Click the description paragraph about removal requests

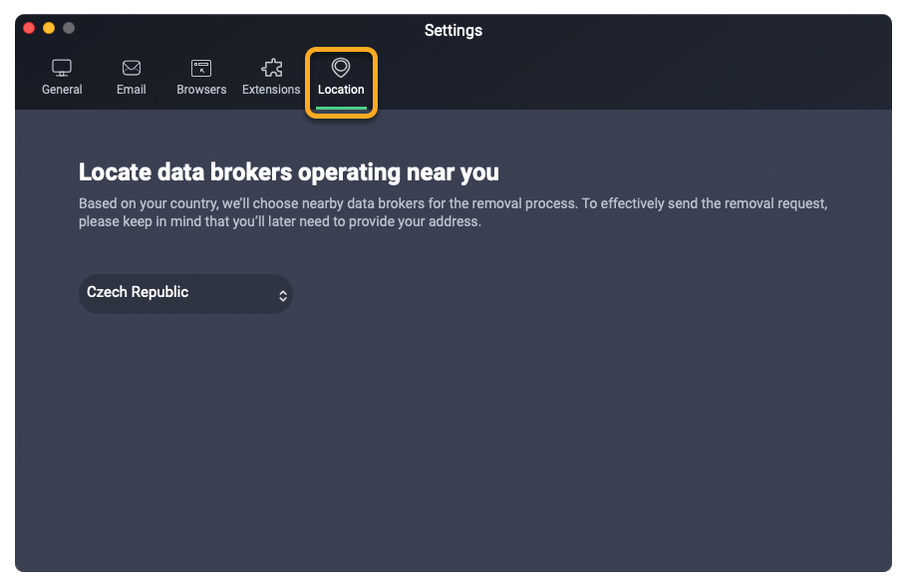tap(453, 212)
